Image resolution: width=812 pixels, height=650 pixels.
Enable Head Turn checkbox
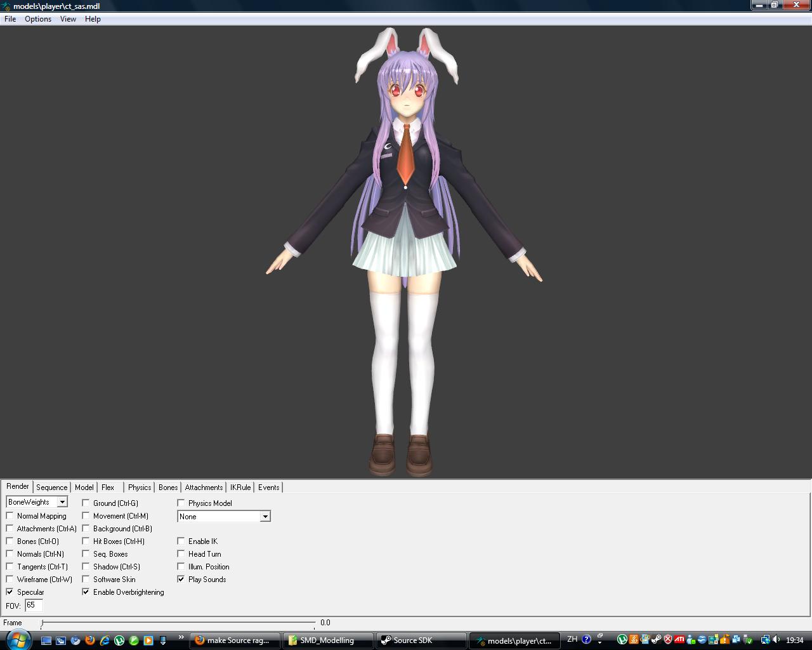point(181,554)
